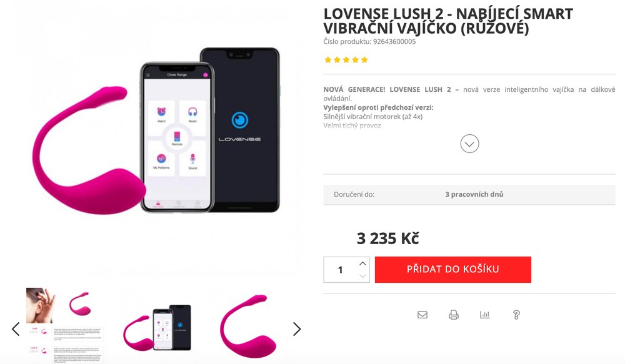Go to previous thumbnail with left arrow

click(16, 329)
